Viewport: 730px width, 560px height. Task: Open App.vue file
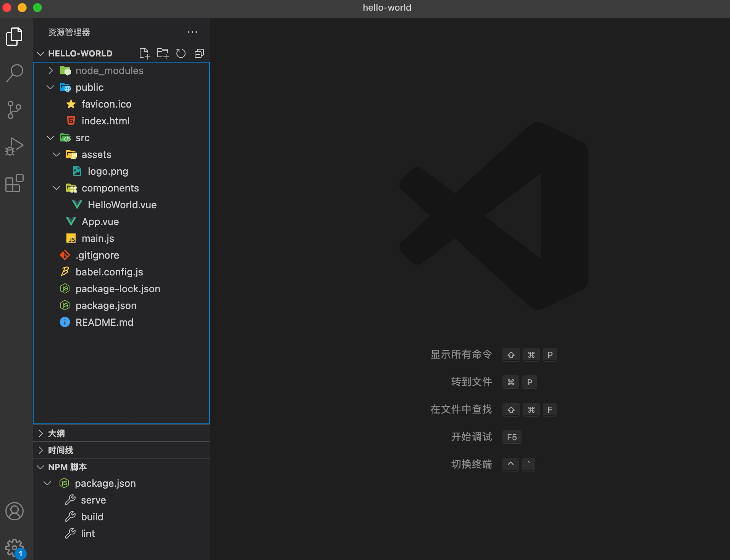click(x=100, y=222)
